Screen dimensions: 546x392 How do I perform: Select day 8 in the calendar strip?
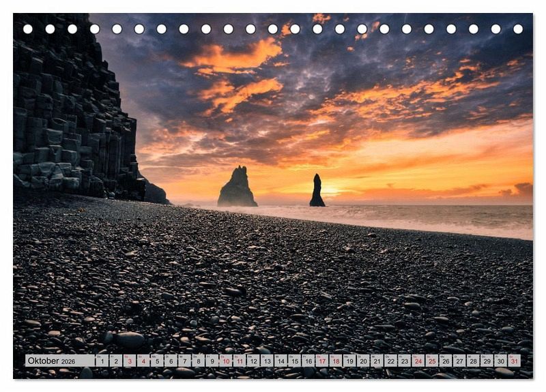pos(199,361)
